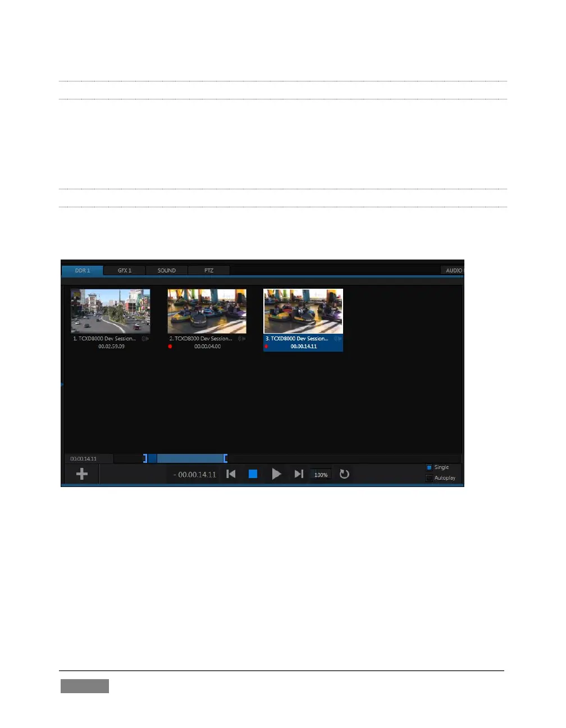This screenshot has width=566, height=728.
Task: Toggle the Loop playback icon
Action: coord(345,474)
